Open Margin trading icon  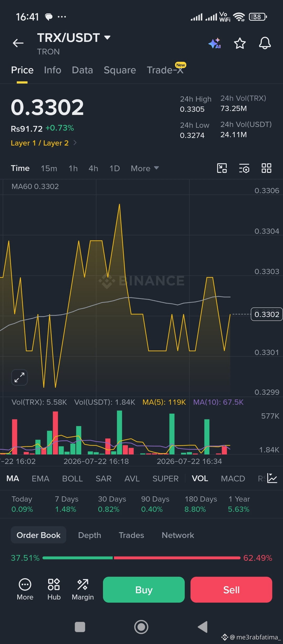click(x=83, y=590)
